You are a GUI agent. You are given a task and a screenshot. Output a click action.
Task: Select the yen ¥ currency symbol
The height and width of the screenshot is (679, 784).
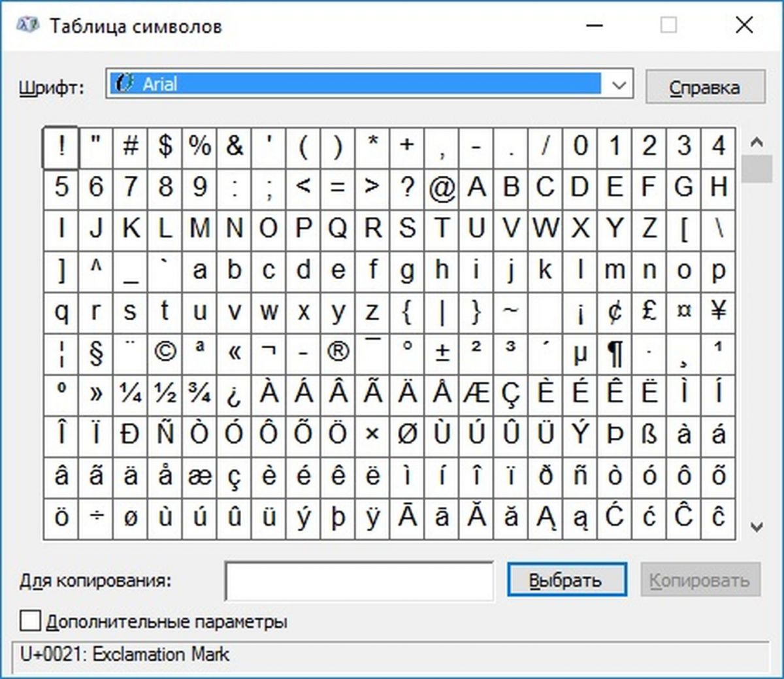click(718, 312)
